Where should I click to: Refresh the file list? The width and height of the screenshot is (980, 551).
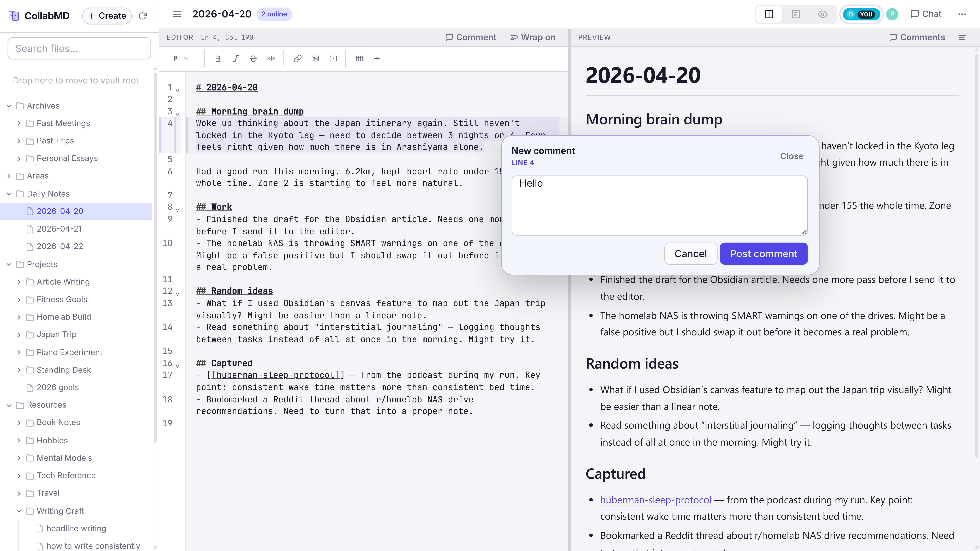[143, 16]
